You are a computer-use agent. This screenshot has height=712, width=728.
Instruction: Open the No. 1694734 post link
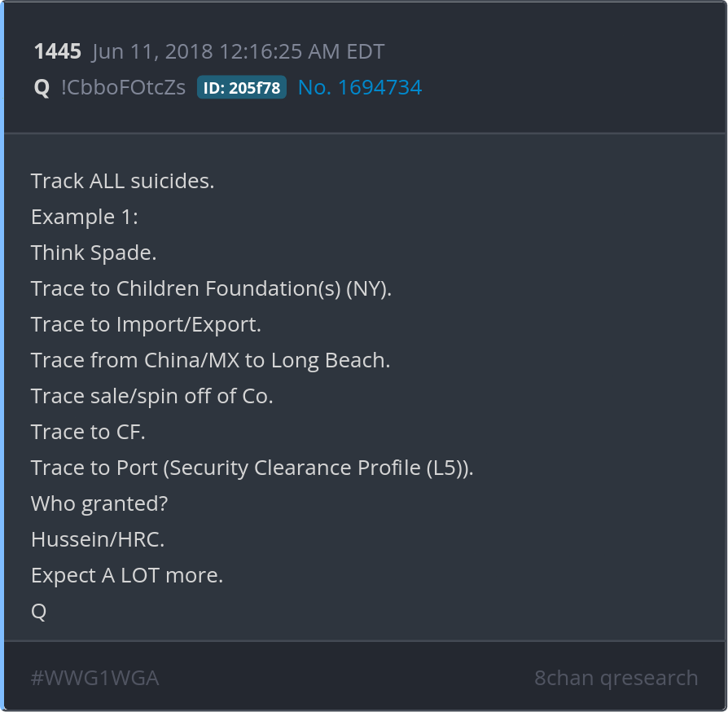tap(360, 87)
